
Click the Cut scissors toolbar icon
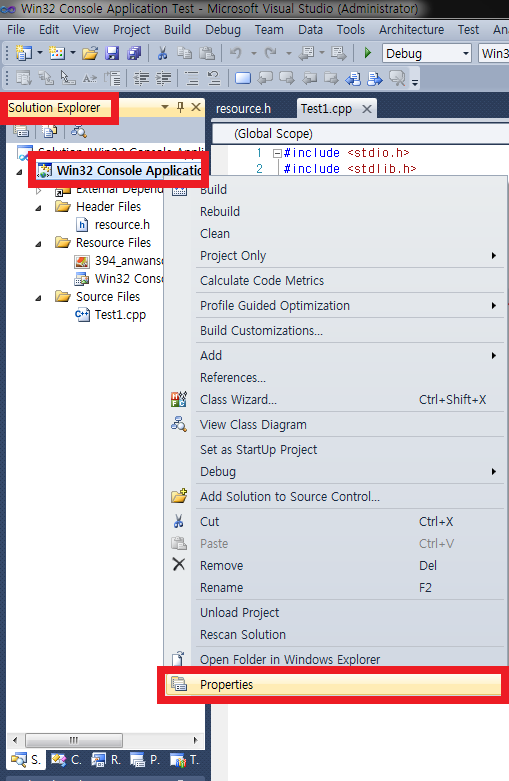162,53
